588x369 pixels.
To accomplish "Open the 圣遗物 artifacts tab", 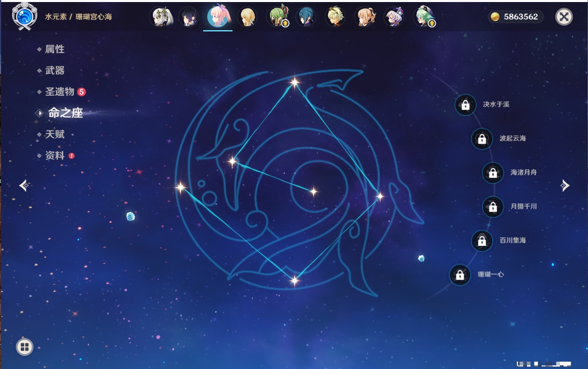I will [59, 92].
